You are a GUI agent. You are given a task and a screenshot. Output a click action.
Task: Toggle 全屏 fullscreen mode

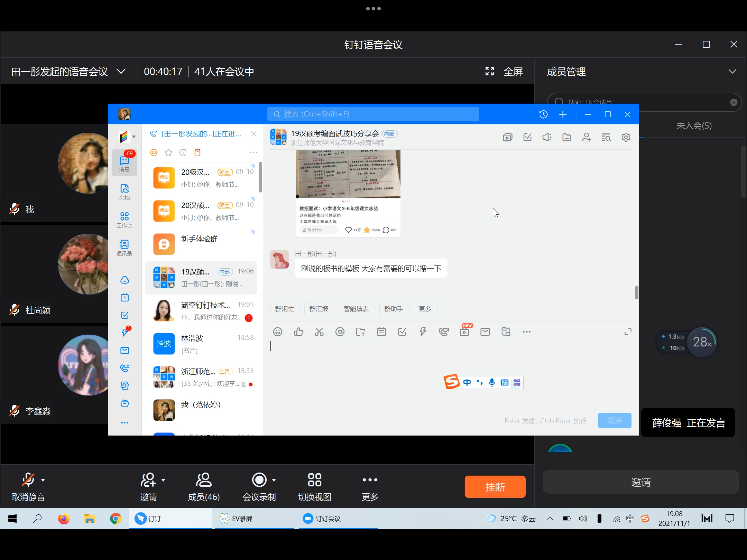pos(504,72)
